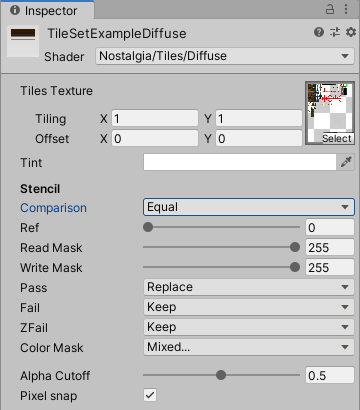The image size is (360, 410).
Task: Pick Tint color with eyedropper
Action: click(x=346, y=162)
